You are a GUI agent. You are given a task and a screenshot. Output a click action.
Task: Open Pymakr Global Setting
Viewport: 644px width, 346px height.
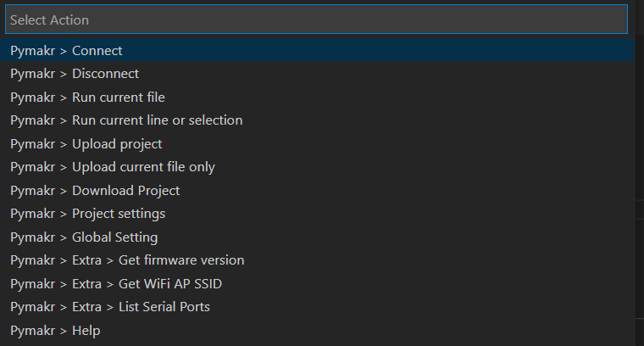click(x=84, y=237)
